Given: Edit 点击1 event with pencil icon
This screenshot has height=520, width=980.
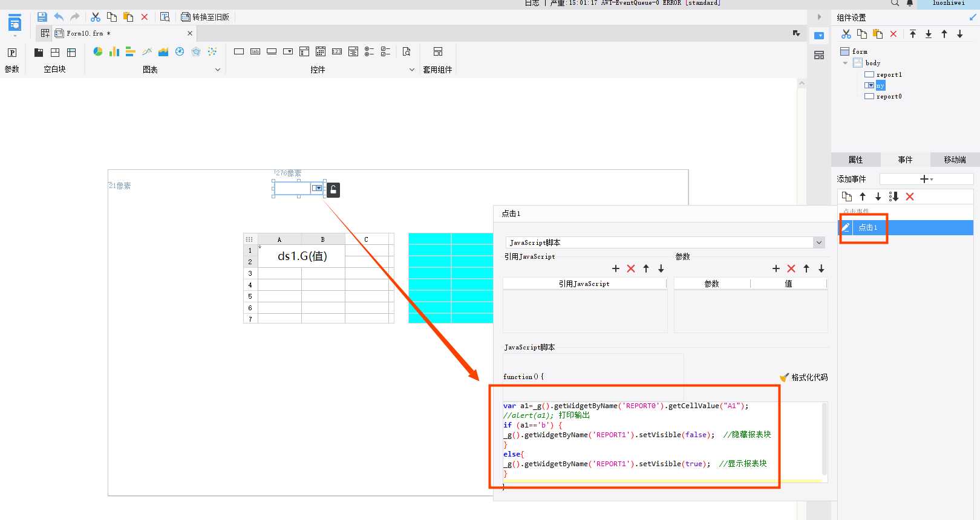Looking at the screenshot, I should [846, 227].
